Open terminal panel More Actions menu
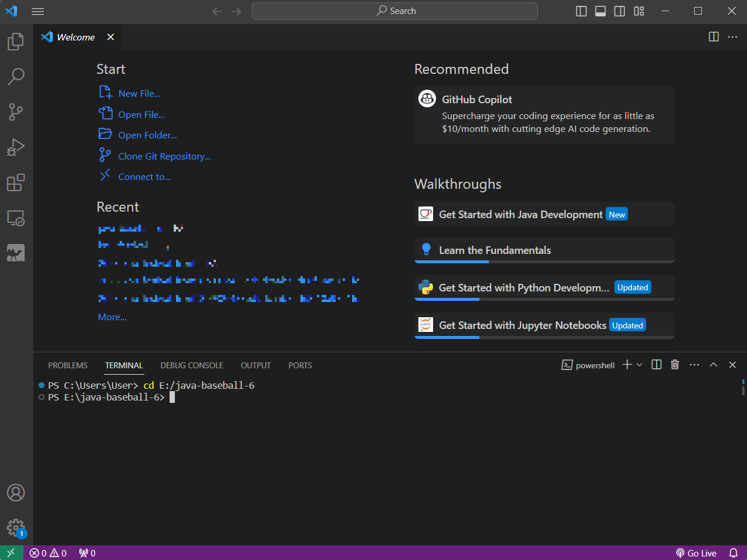Screen dimensions: 747x560 [x=694, y=365]
